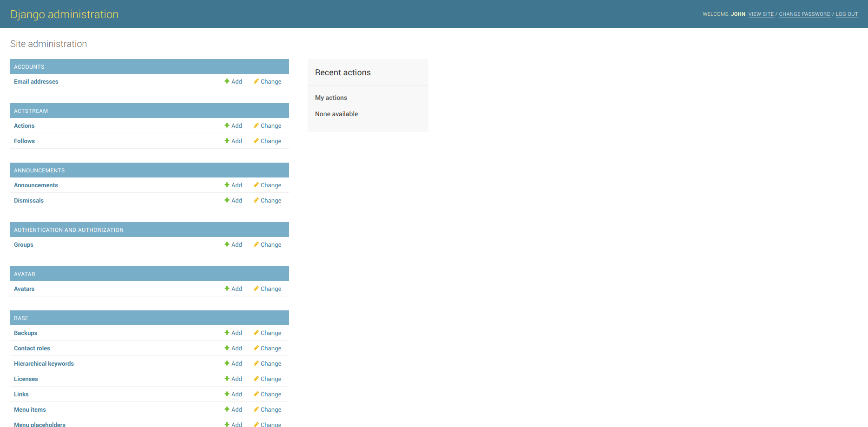The width and height of the screenshot is (868, 427).
Task: Click the Log Out link
Action: click(x=847, y=14)
